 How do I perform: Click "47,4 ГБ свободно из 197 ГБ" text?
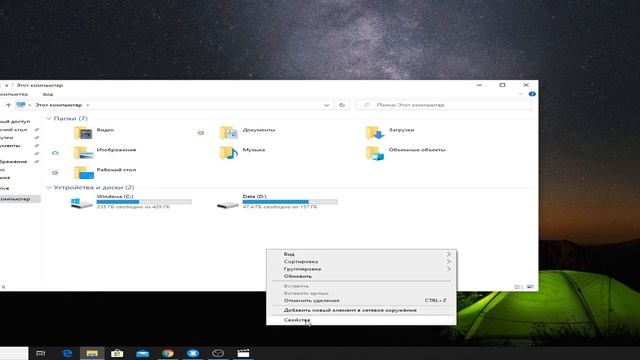(x=280, y=207)
